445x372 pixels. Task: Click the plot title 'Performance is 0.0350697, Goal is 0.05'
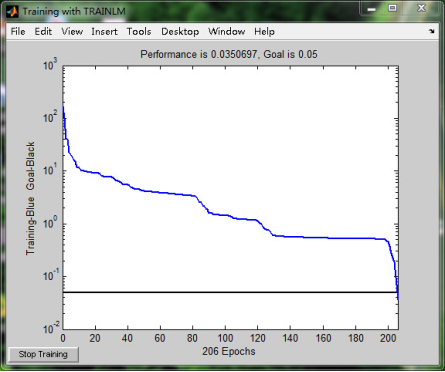(x=229, y=54)
